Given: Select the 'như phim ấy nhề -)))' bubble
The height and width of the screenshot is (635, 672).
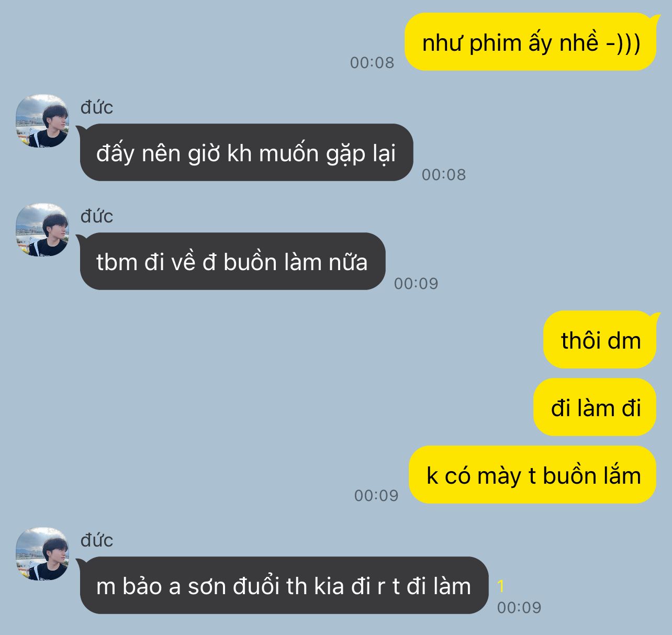Looking at the screenshot, I should click(x=531, y=42).
